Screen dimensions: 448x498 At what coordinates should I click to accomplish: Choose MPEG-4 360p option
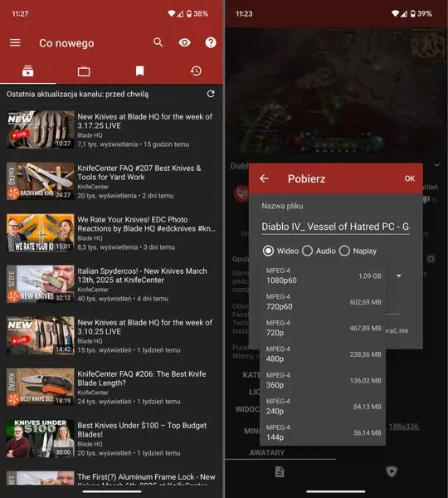pos(323,380)
